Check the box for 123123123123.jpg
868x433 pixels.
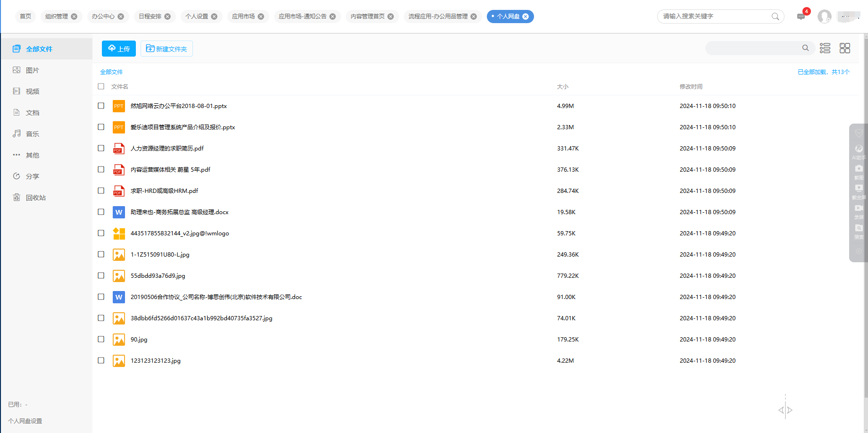pyautogui.click(x=101, y=360)
